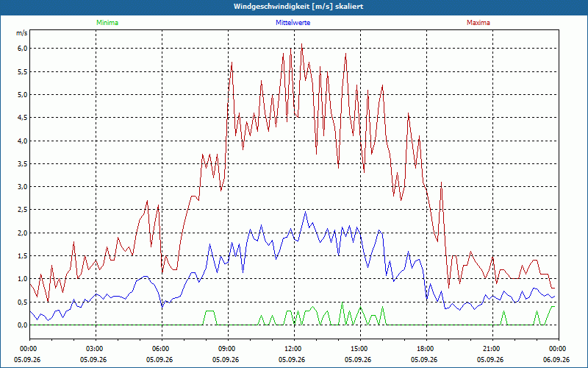The height and width of the screenshot is (368, 588).
Task: Click the "05.09.26" date under 03:00
Action: point(93,360)
